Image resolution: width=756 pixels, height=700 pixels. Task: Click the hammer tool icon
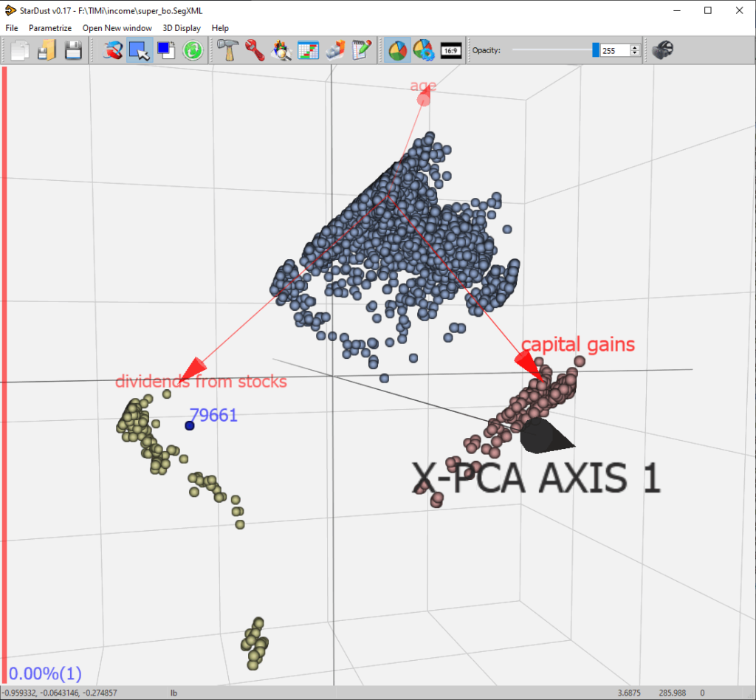click(x=227, y=50)
